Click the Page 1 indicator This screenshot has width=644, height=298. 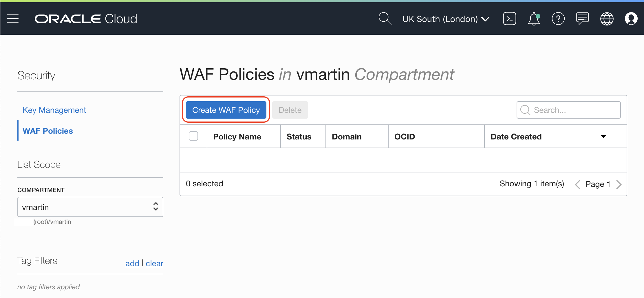click(598, 184)
